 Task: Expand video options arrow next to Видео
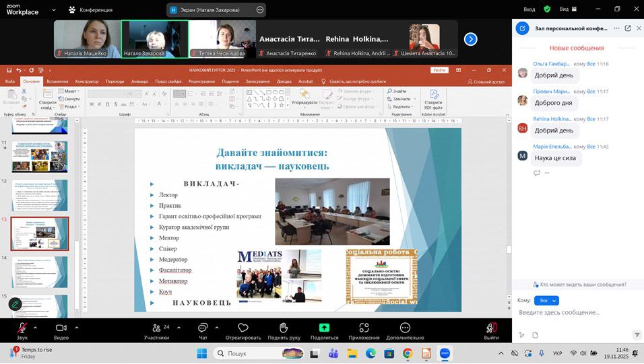click(x=76, y=327)
